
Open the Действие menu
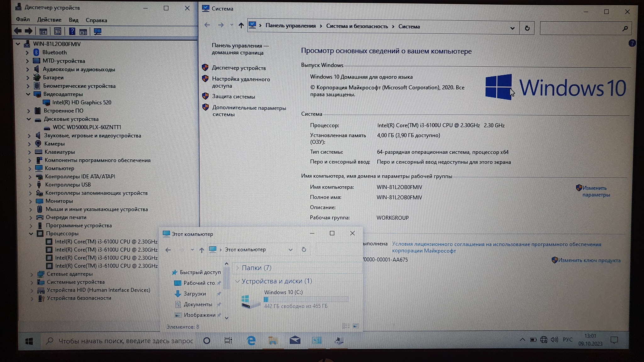pos(49,20)
